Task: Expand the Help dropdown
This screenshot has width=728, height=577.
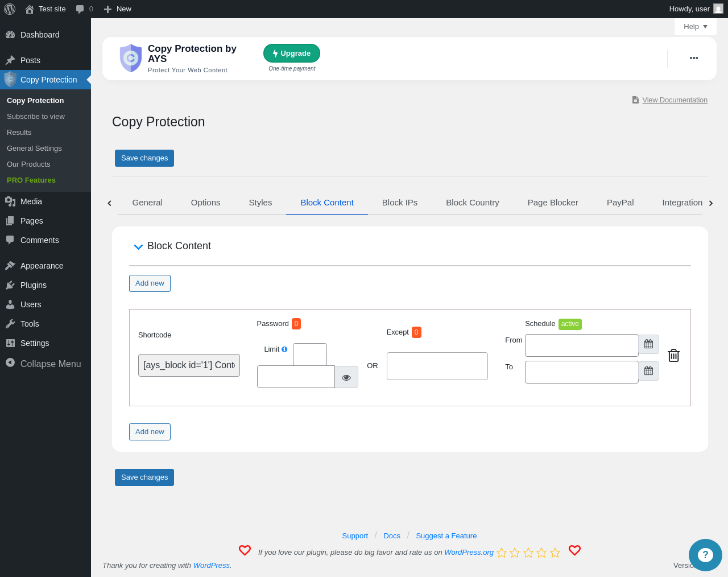Action: click(696, 27)
